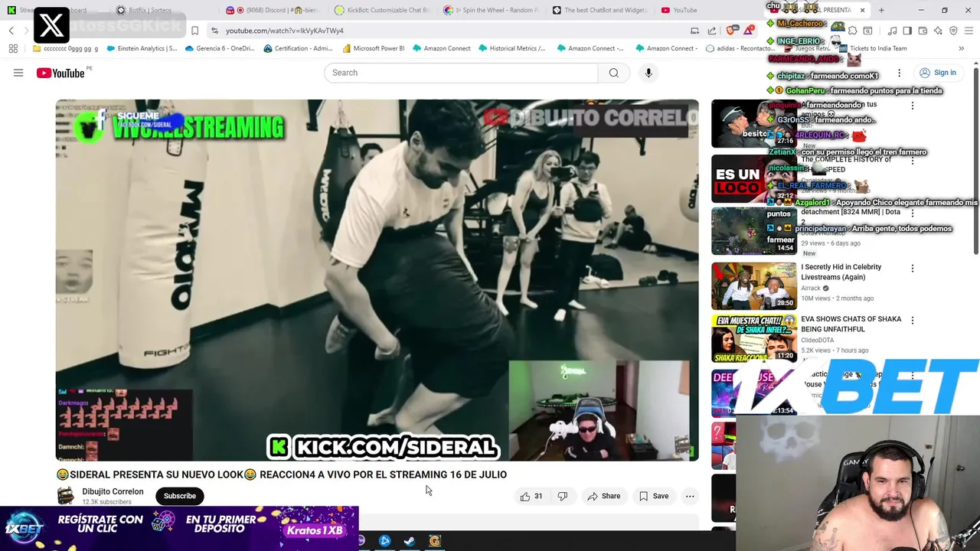This screenshot has width=980, height=551.
Task: Dislike the video with thumbs-down icon
Action: (563, 496)
